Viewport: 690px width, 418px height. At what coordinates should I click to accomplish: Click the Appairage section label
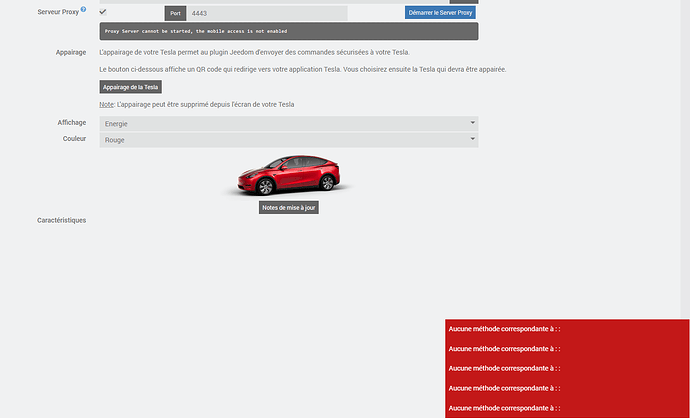point(71,52)
